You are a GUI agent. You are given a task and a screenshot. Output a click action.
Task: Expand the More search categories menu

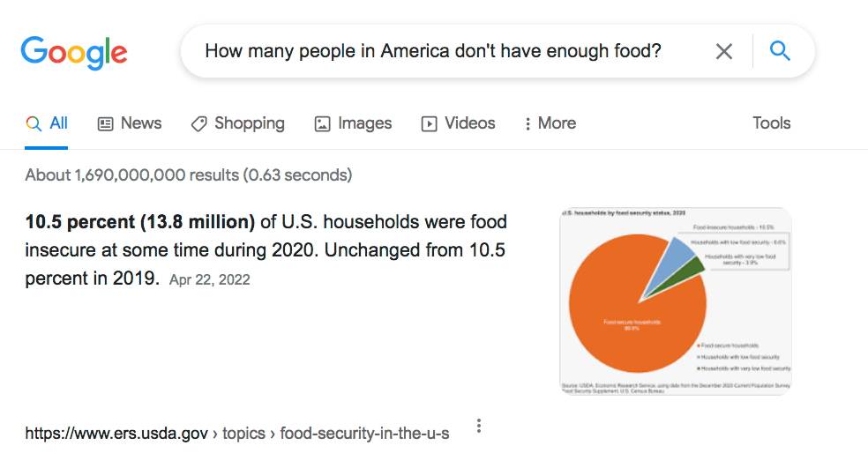[x=550, y=123]
